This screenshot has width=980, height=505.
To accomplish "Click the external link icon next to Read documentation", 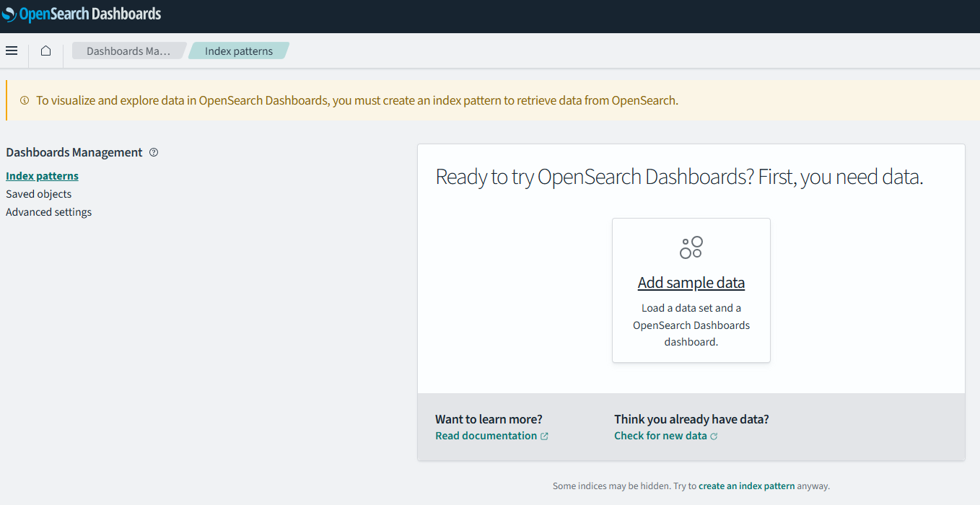I will click(545, 435).
